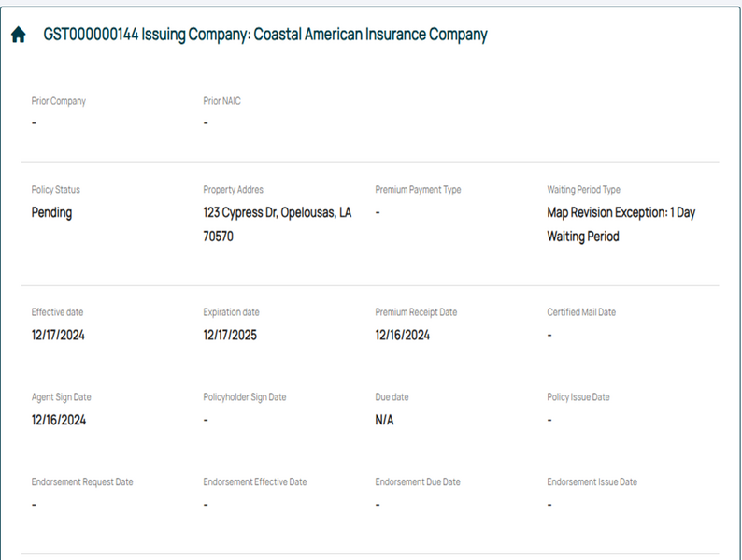
Task: Click the home icon beside the policy number
Action: click(x=18, y=36)
